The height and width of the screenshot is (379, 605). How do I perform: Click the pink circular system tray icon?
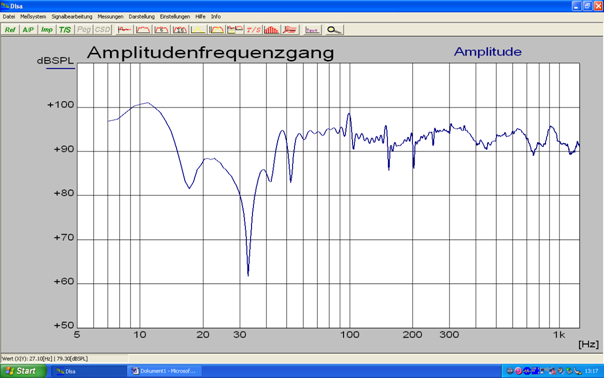pos(518,371)
